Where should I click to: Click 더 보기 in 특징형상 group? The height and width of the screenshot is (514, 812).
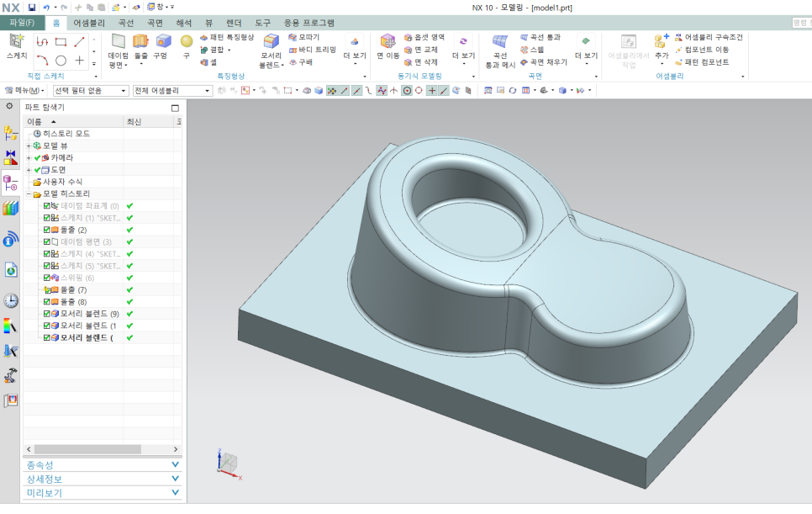pos(355,50)
